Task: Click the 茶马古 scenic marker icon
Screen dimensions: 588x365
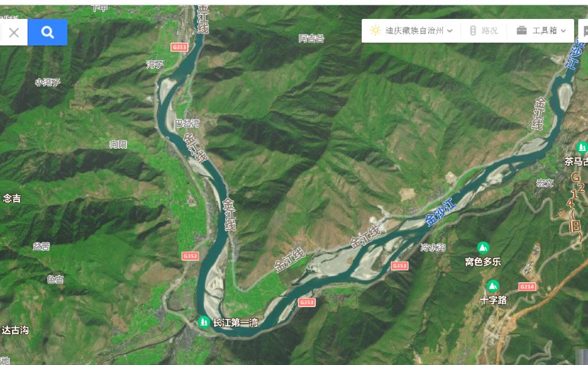Action: 582,147
